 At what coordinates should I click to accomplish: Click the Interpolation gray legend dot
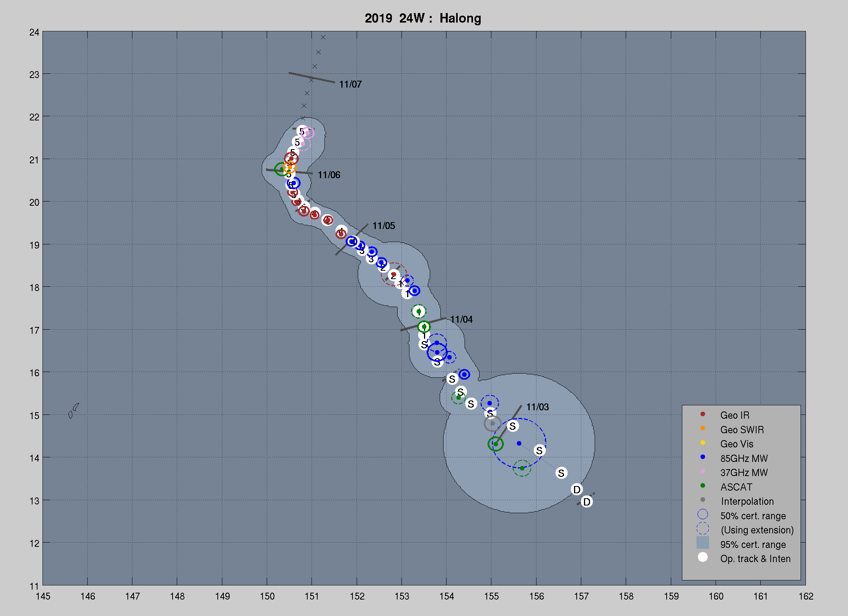703,500
